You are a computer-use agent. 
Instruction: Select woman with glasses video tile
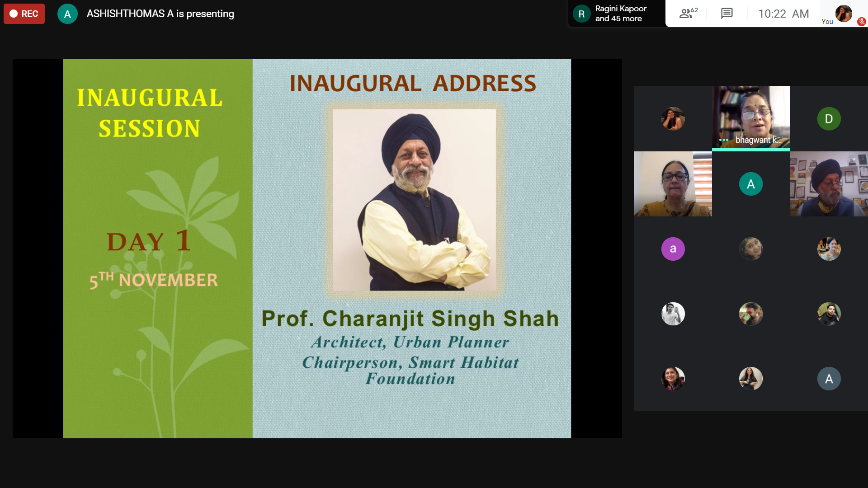pyautogui.click(x=673, y=184)
